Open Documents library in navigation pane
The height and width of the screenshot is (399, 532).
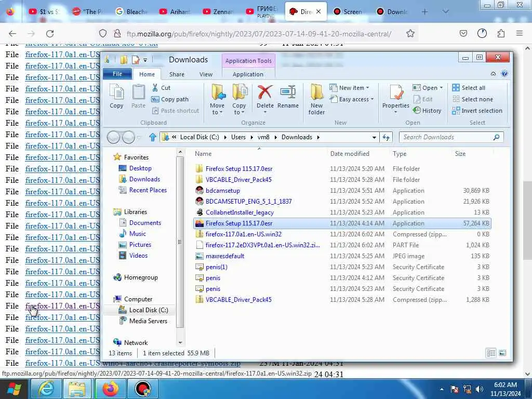click(x=140, y=223)
